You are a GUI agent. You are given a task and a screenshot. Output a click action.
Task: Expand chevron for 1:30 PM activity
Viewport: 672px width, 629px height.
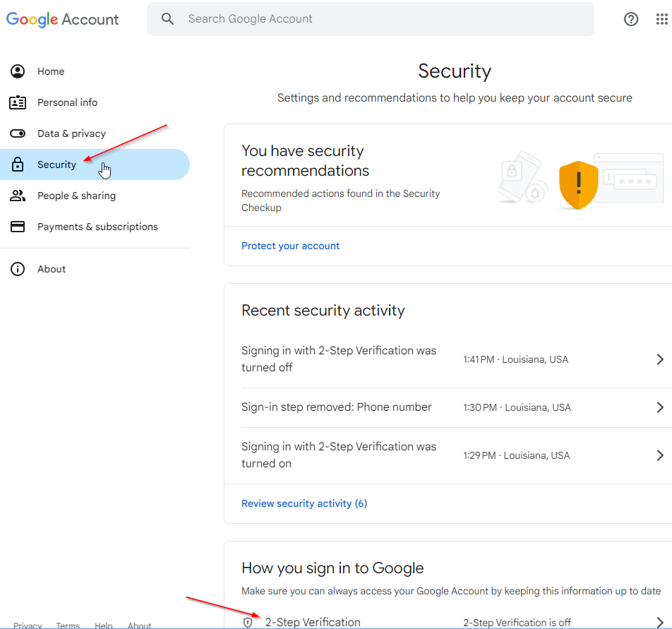click(x=660, y=407)
